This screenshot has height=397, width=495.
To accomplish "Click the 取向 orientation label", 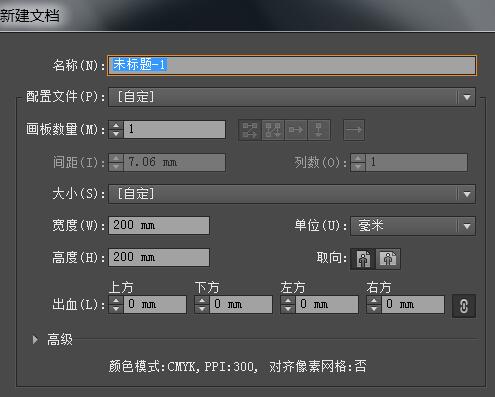I will pyautogui.click(x=332, y=258).
